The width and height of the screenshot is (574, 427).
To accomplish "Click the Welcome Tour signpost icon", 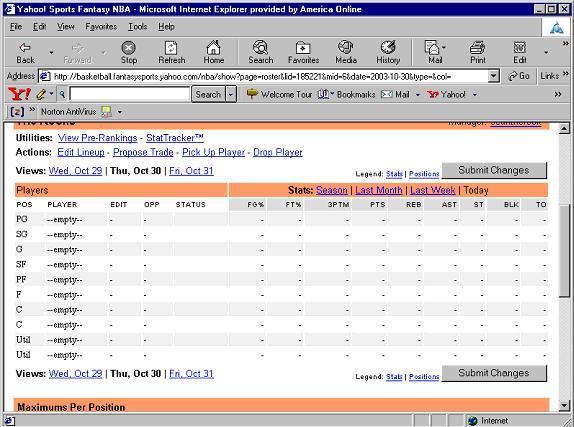I will (252, 94).
